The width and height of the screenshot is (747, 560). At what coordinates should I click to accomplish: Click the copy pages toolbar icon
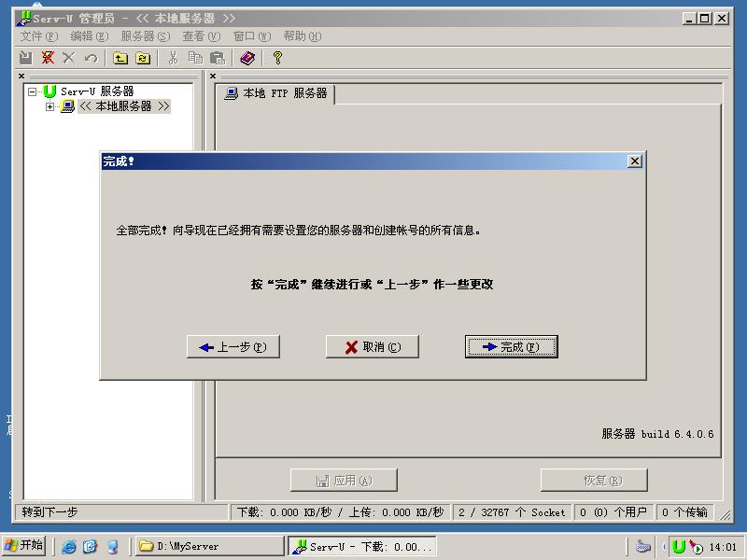195,58
